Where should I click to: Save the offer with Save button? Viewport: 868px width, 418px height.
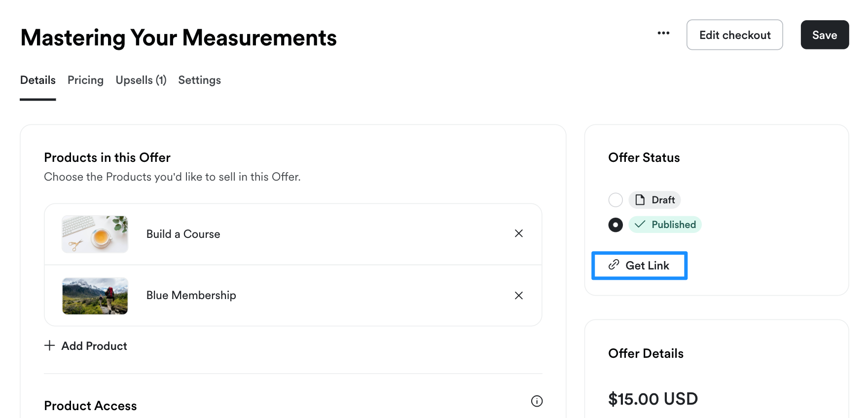click(x=825, y=35)
